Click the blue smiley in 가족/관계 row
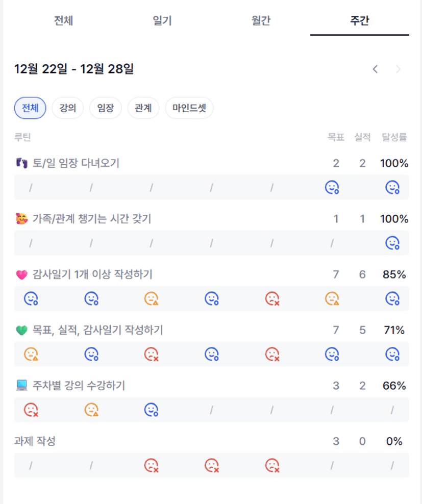This screenshot has width=422, height=504. point(392,243)
